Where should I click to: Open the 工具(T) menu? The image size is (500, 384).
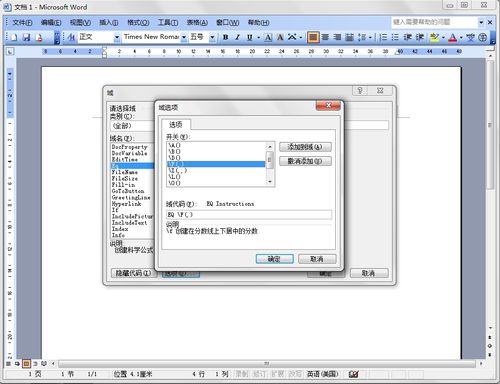pyautogui.click(x=168, y=22)
